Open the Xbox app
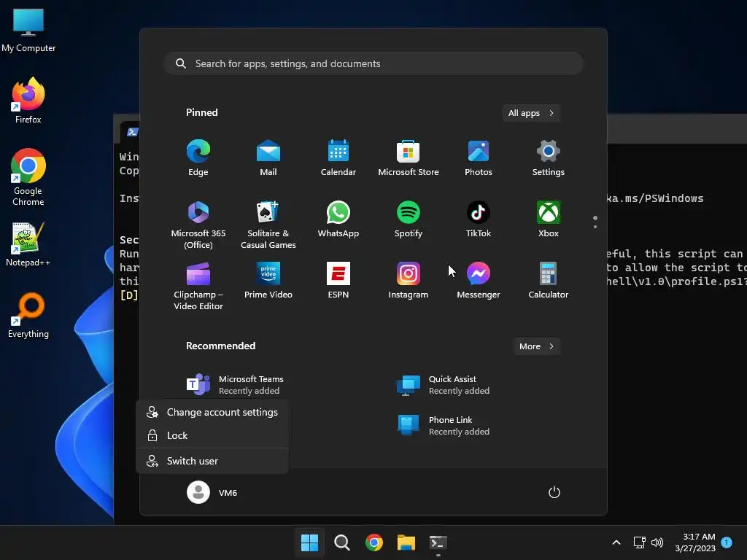Screen dimensions: 747x560 549,219
